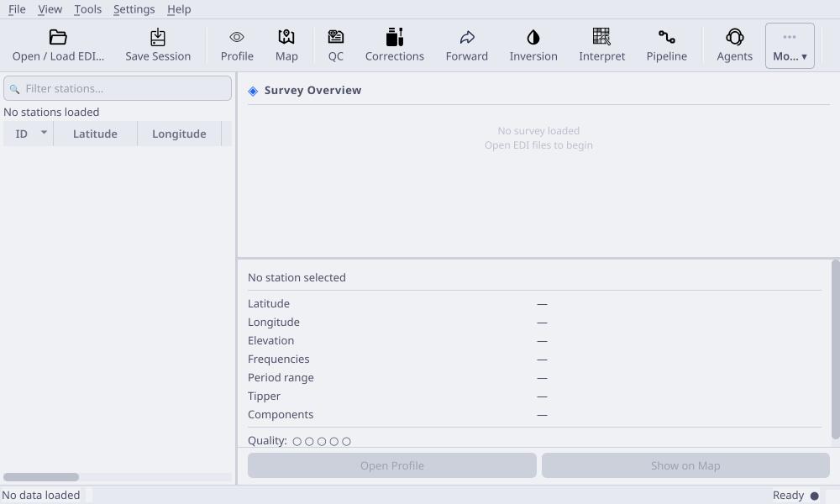This screenshot has height=504, width=840.
Task: Open the Tools menu
Action: pyautogui.click(x=88, y=9)
